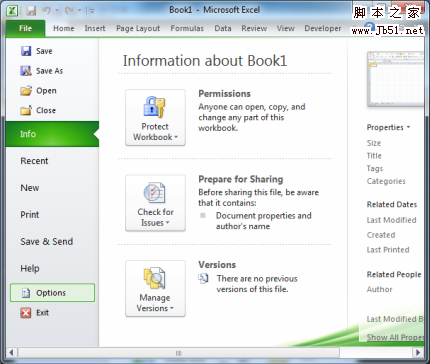The image size is (430, 364).
Task: Click the Open command label
Action: tap(46, 91)
